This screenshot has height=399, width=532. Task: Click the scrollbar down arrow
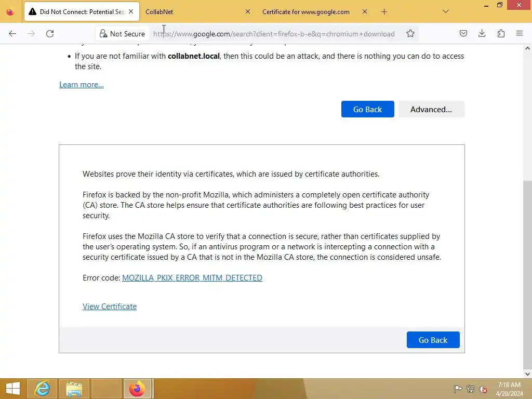point(527,374)
